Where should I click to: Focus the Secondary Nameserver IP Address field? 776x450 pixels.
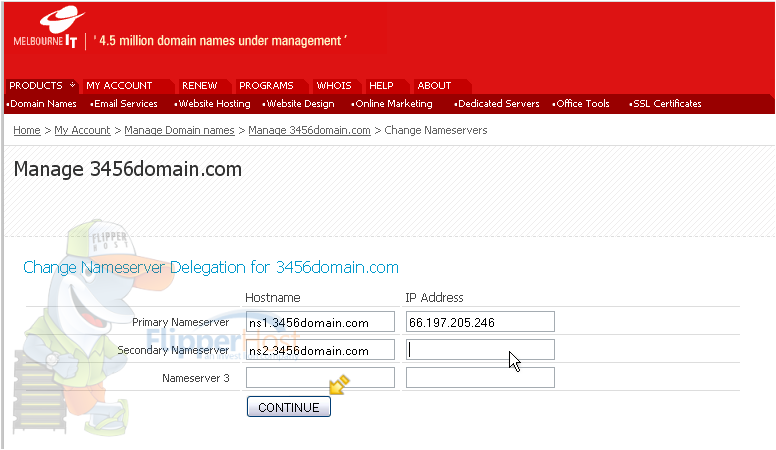[480, 350]
